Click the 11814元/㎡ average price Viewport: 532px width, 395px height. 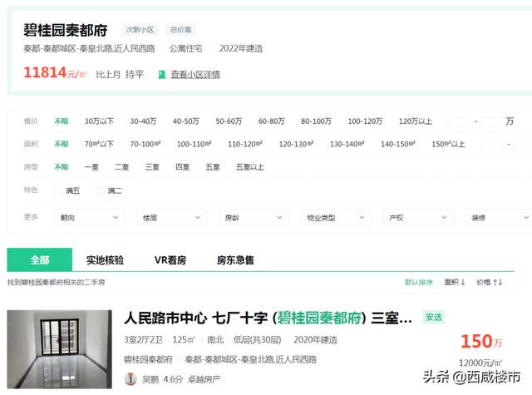pyautogui.click(x=55, y=72)
